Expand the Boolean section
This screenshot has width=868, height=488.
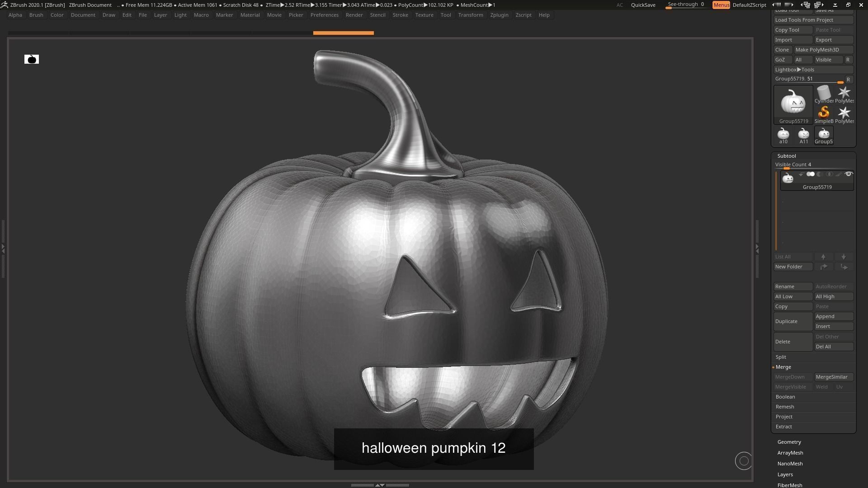(785, 397)
